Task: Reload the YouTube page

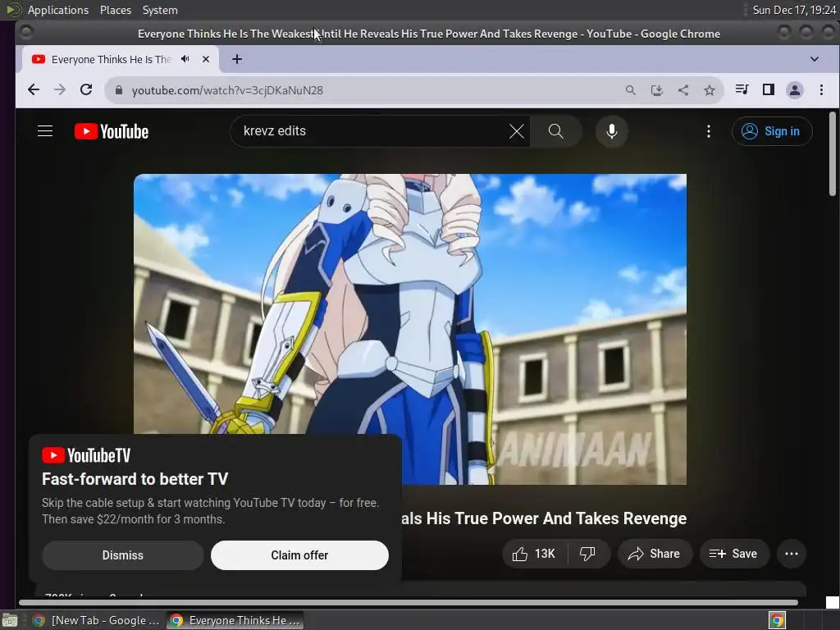Action: click(x=86, y=90)
